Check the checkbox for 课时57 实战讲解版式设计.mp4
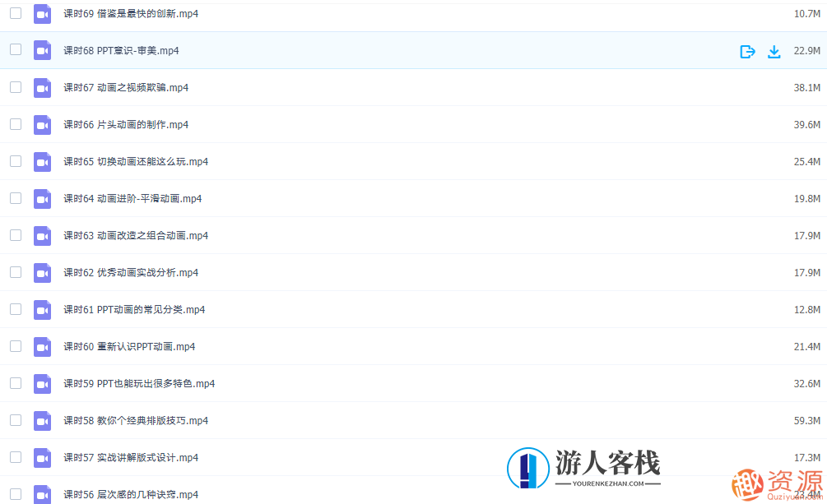827x504 pixels. click(x=15, y=457)
